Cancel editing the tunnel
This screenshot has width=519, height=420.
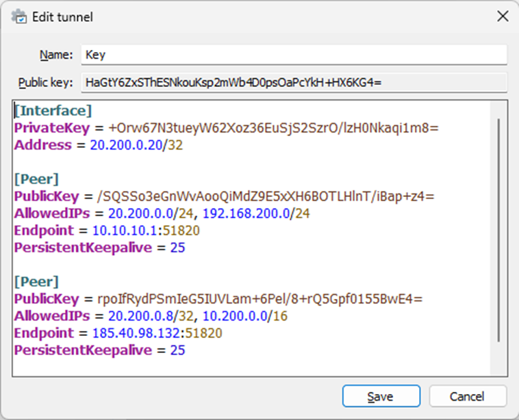click(x=467, y=396)
